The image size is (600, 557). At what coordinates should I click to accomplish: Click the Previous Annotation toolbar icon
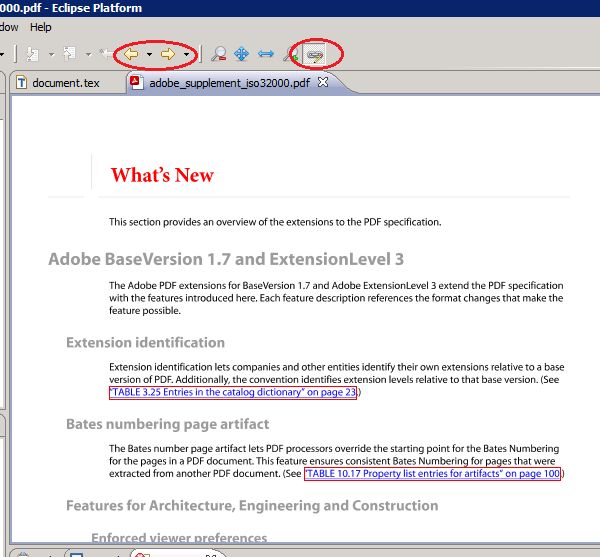click(x=70, y=54)
